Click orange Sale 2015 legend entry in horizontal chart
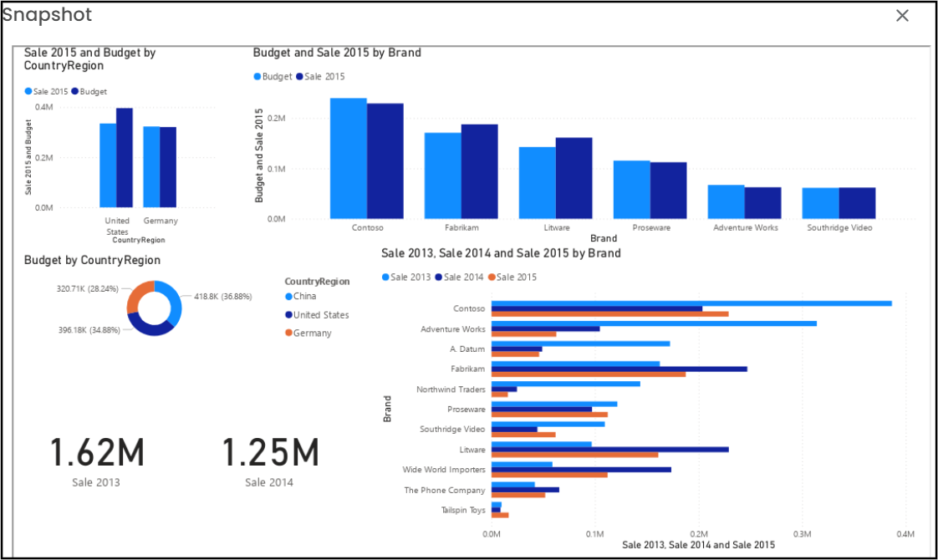938x560 pixels. click(512, 277)
